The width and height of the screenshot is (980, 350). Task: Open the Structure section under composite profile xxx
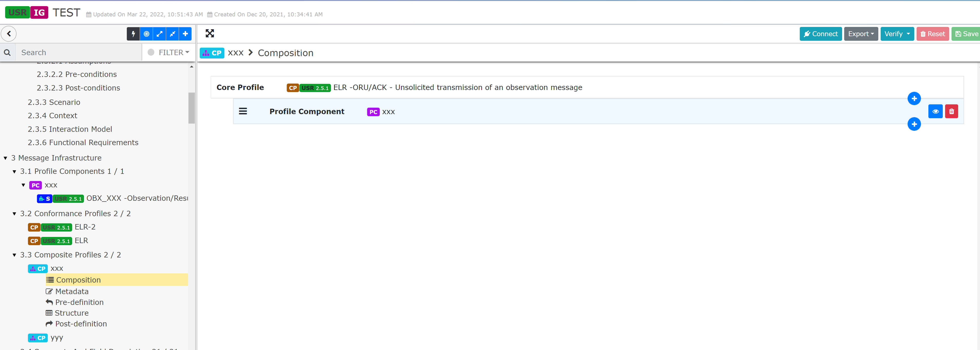[x=72, y=313]
